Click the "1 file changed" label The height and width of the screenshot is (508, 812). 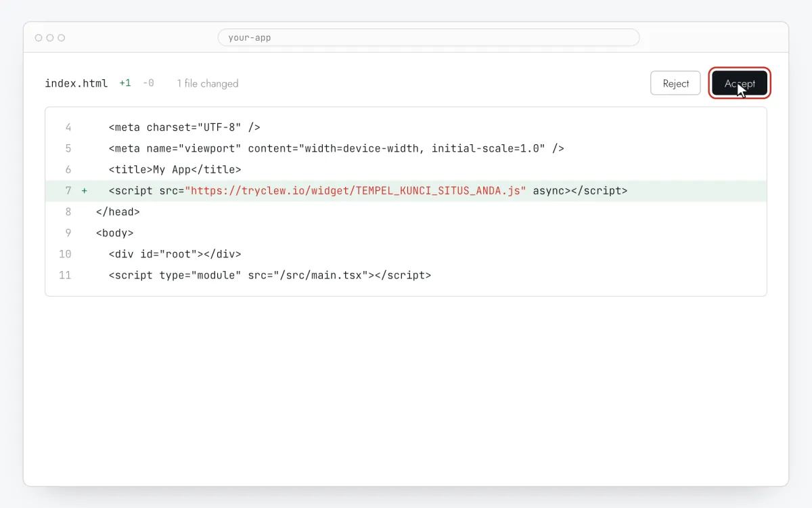point(208,83)
